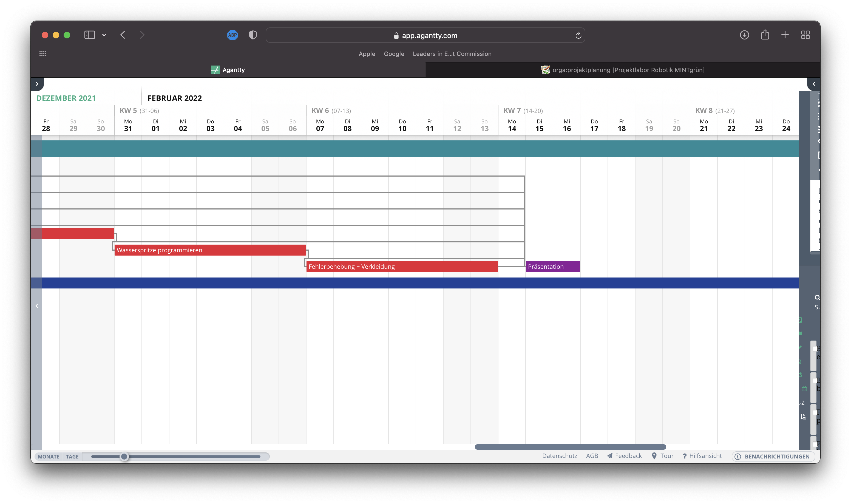Click the Fr 18 day header
This screenshot has height=504, width=851.
pos(622,125)
